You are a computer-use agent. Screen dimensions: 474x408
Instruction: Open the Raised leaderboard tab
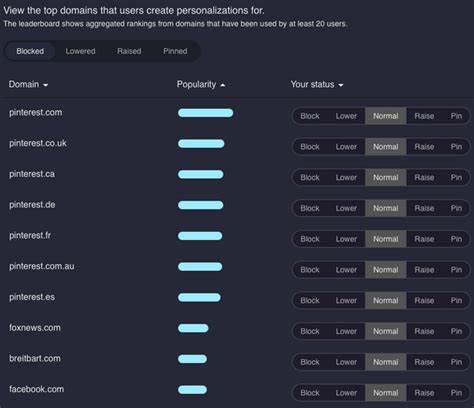tap(129, 51)
